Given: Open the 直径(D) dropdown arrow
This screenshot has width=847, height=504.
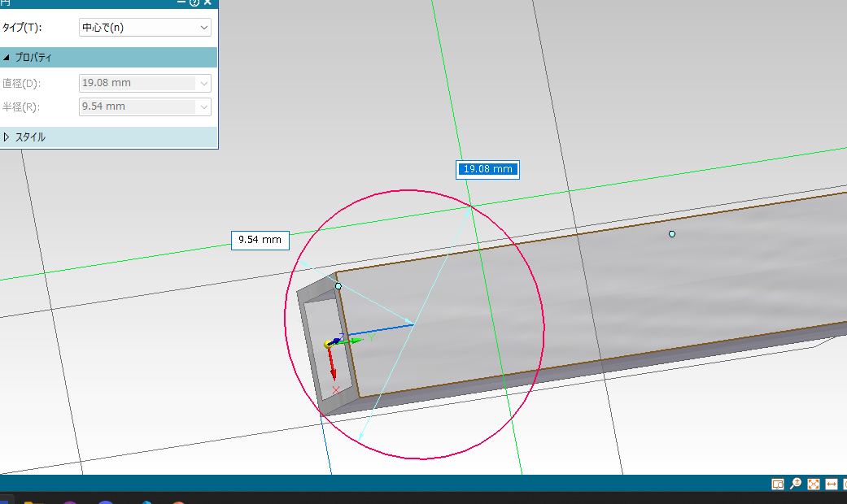Looking at the screenshot, I should click(203, 83).
